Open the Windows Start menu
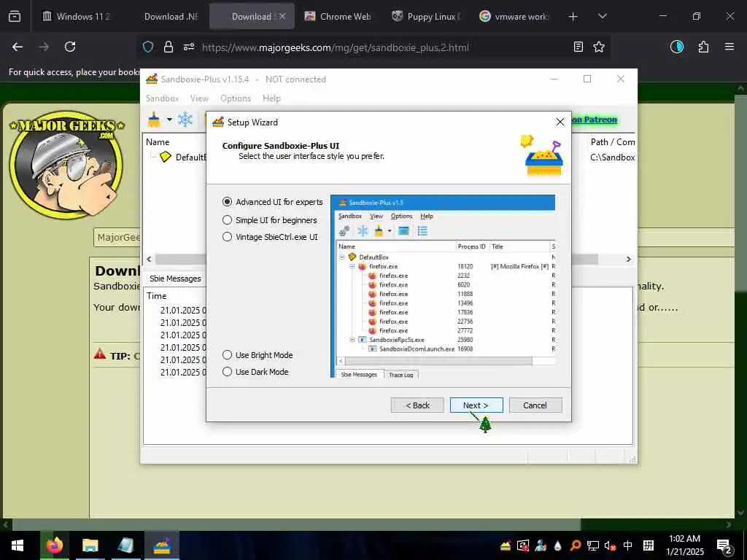 point(18,545)
